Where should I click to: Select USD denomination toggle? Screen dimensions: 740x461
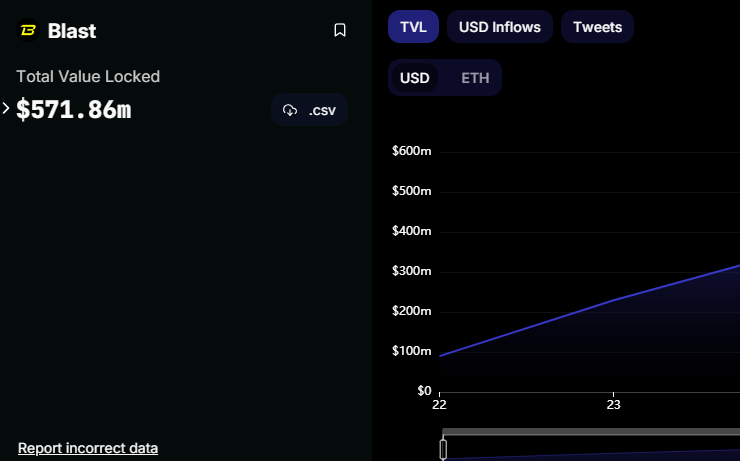pyautogui.click(x=415, y=78)
